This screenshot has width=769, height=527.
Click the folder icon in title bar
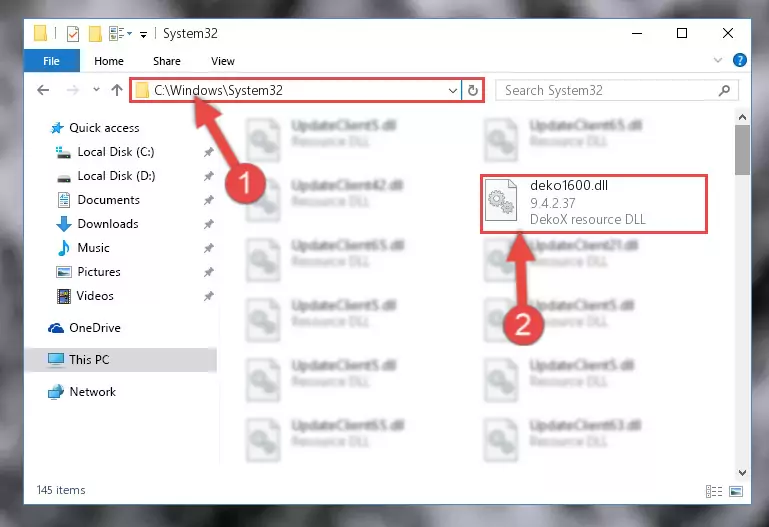coord(40,34)
